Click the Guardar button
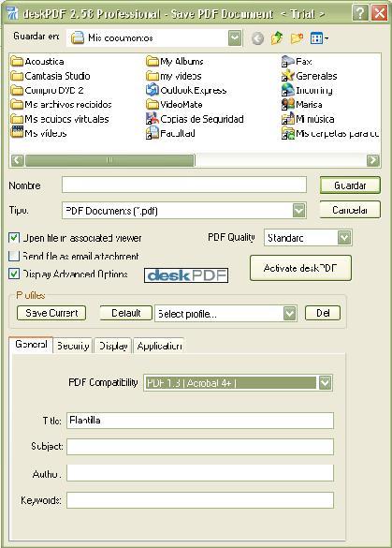 click(x=350, y=185)
